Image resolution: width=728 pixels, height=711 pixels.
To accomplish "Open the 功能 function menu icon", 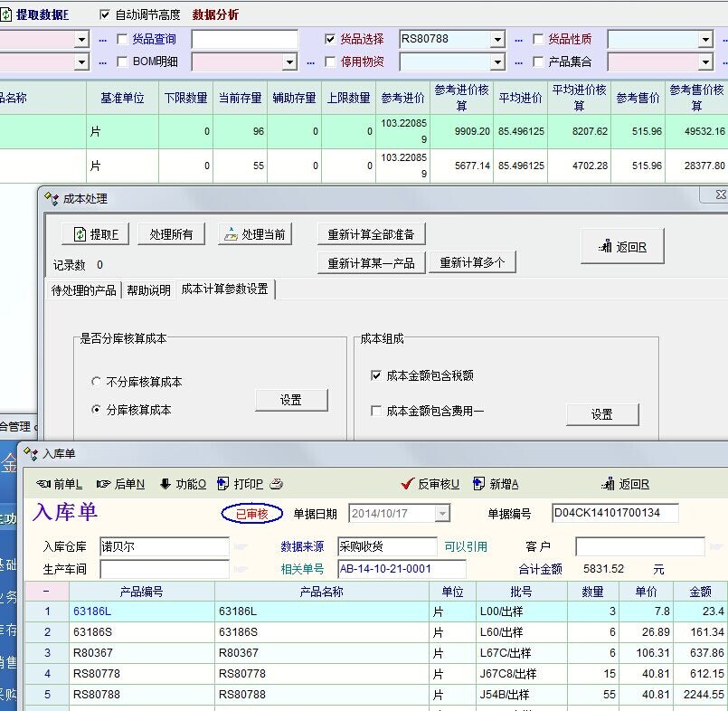I will click(165, 484).
